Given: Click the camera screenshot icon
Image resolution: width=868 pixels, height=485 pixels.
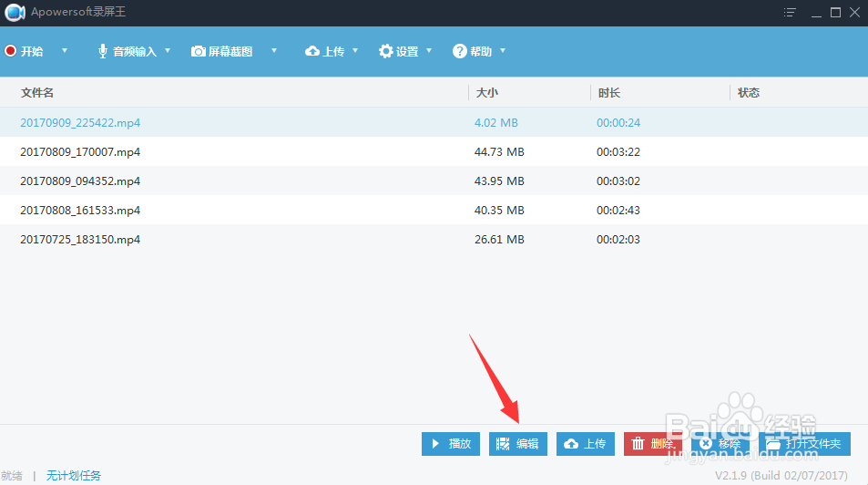Looking at the screenshot, I should 199,52.
